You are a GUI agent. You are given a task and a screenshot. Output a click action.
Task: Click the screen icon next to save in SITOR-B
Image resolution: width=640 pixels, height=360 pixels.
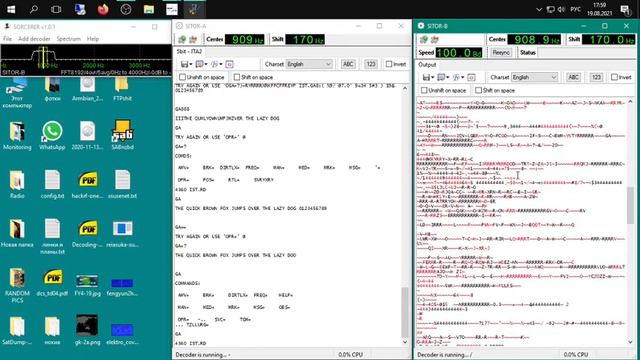441,78
